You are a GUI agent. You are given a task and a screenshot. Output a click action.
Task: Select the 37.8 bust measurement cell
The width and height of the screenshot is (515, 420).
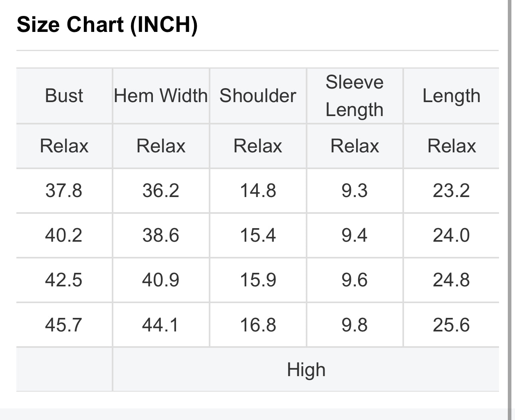pyautogui.click(x=64, y=191)
